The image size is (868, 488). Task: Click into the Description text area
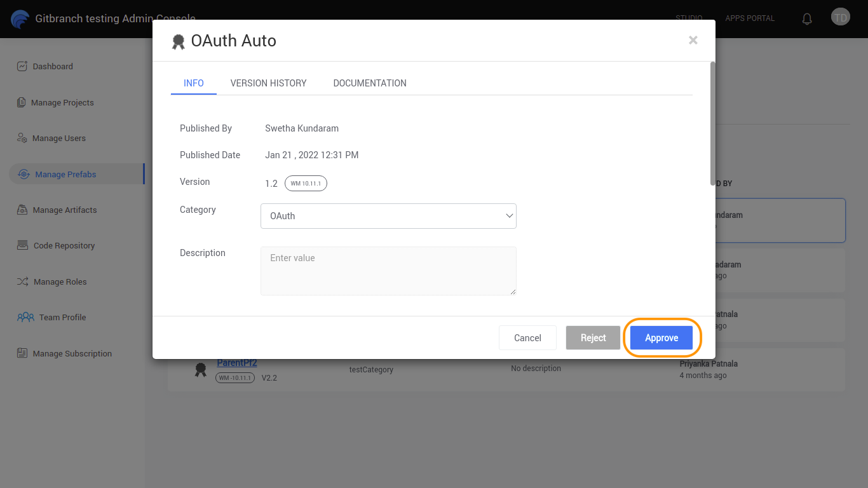[x=388, y=271]
